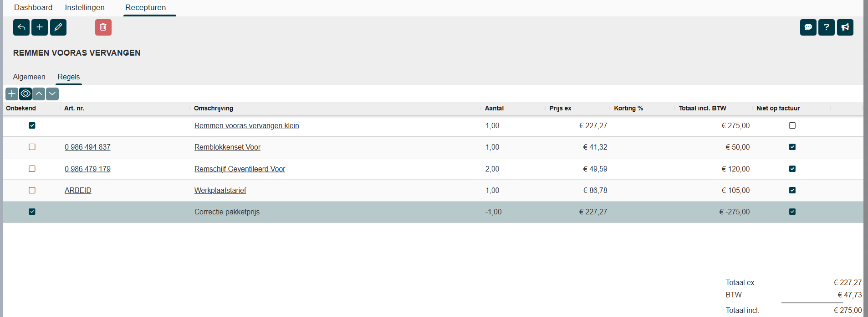The width and height of the screenshot is (868, 317).
Task: Add a new line with small plus icon
Action: click(12, 94)
